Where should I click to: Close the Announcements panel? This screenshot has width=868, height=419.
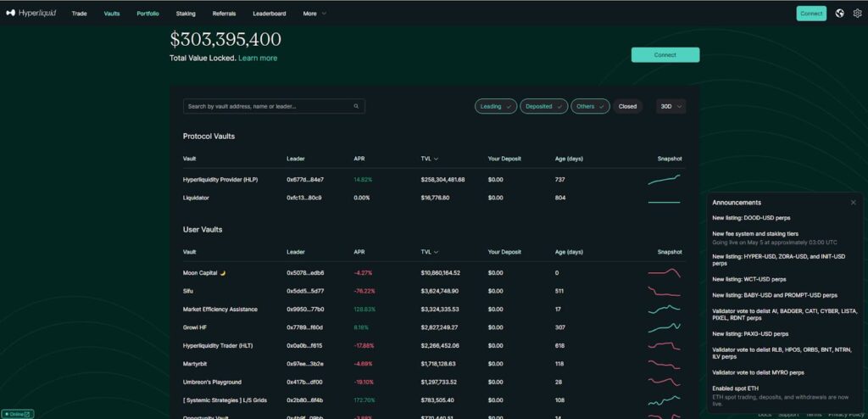point(853,203)
